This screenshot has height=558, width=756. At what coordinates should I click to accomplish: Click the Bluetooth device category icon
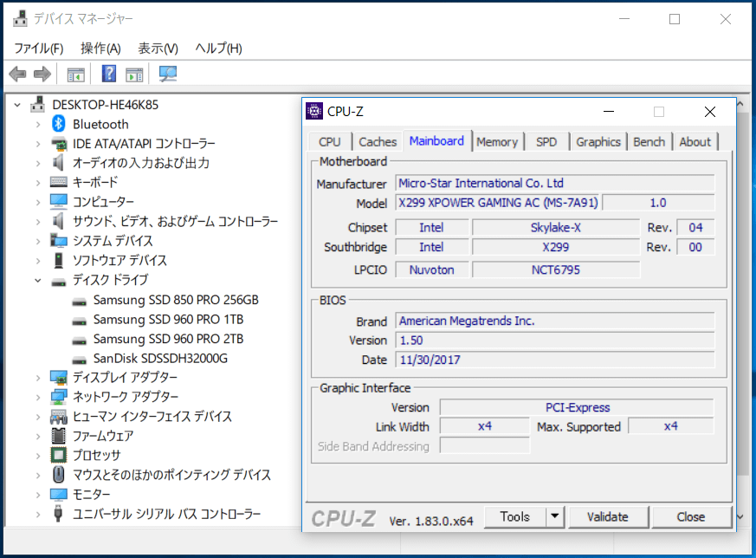(58, 124)
